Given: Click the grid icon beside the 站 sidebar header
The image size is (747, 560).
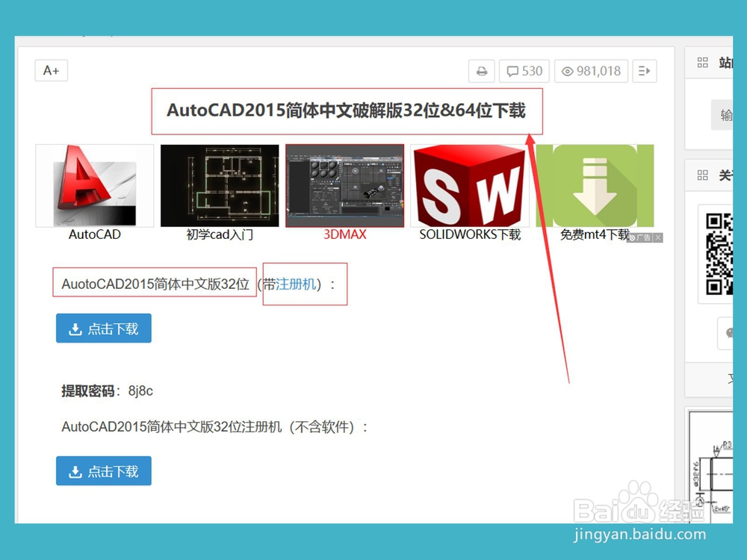Looking at the screenshot, I should point(701,63).
